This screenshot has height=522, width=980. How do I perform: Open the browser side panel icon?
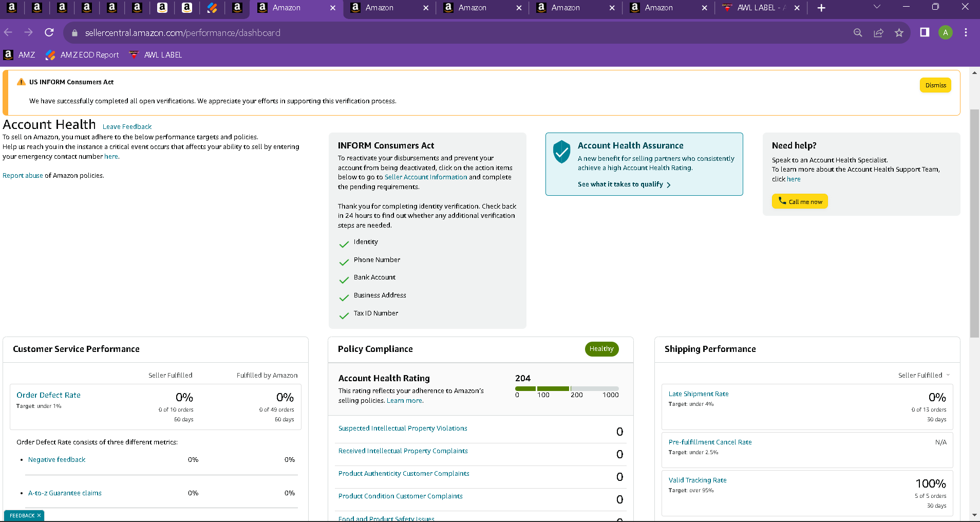925,32
